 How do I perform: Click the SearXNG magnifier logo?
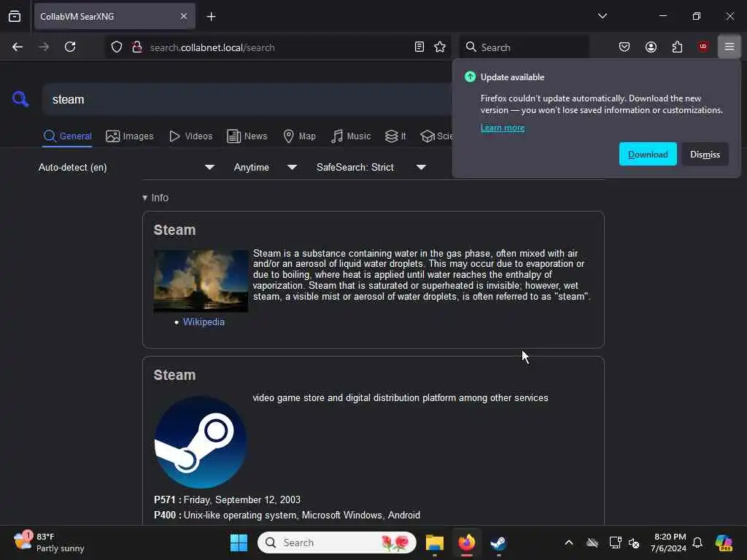click(x=20, y=99)
